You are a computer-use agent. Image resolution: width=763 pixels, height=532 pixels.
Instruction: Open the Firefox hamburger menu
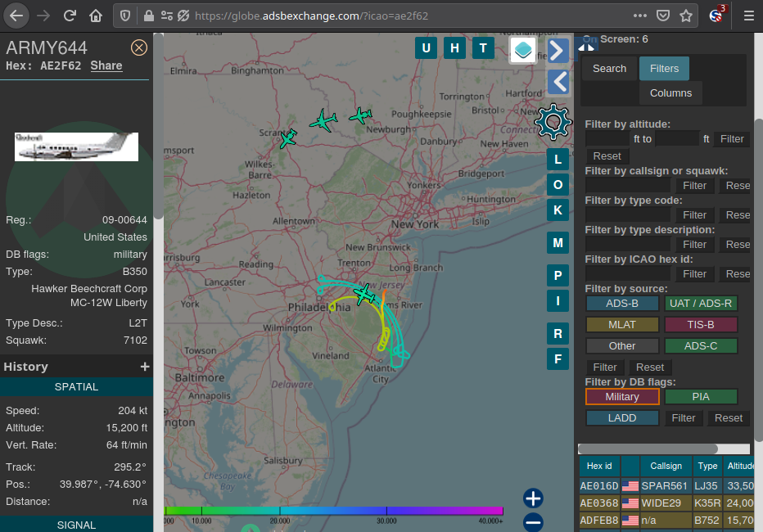point(749,16)
